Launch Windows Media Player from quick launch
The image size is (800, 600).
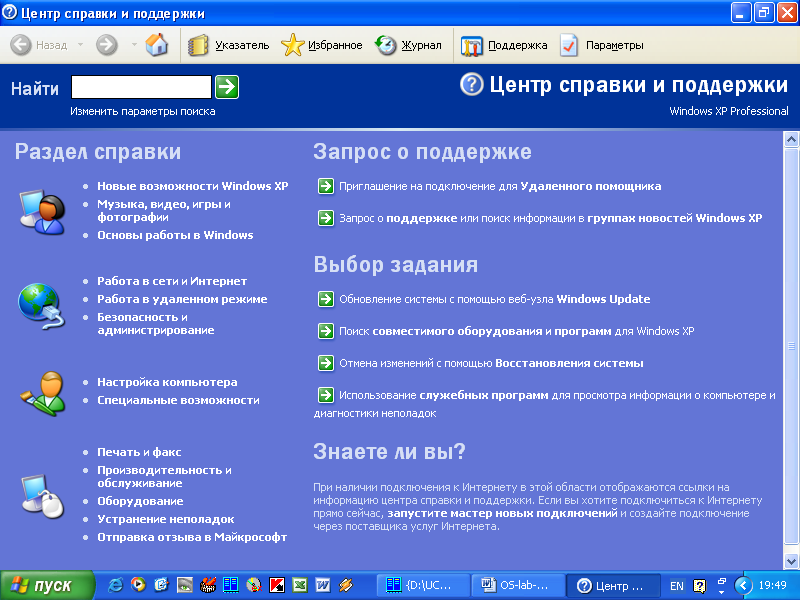point(138,585)
